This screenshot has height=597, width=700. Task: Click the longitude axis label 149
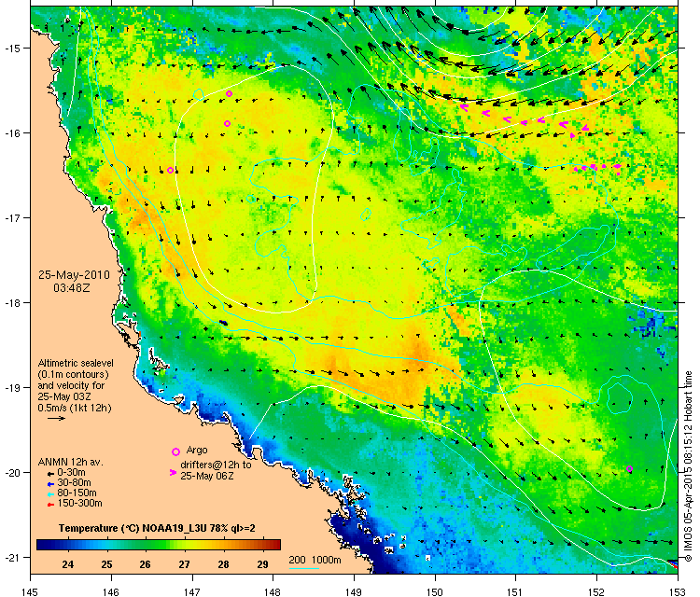point(354,592)
